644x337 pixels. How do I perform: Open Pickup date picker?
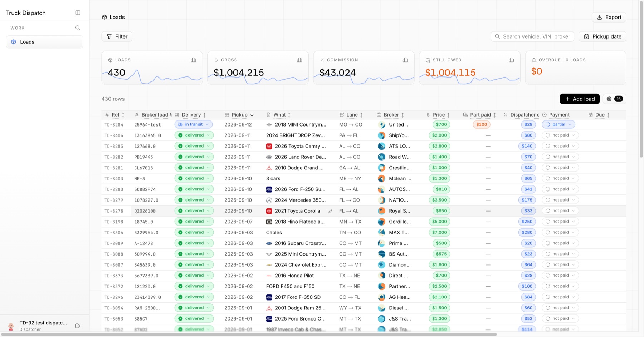click(x=602, y=36)
